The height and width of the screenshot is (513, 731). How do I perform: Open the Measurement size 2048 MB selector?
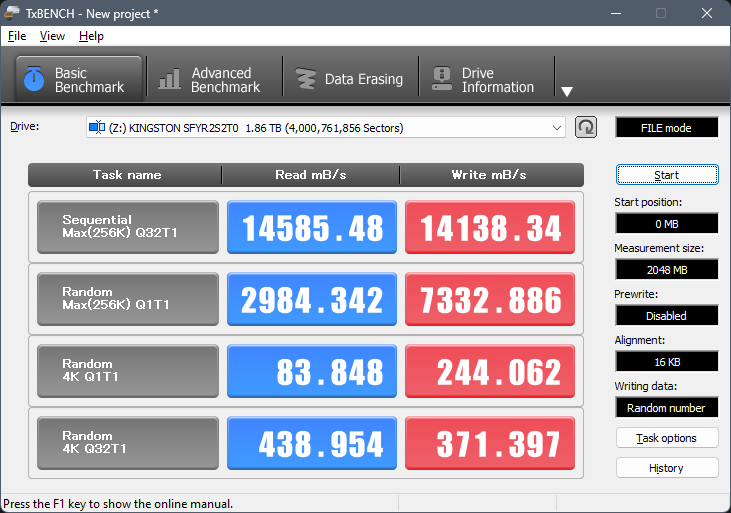coord(666,269)
